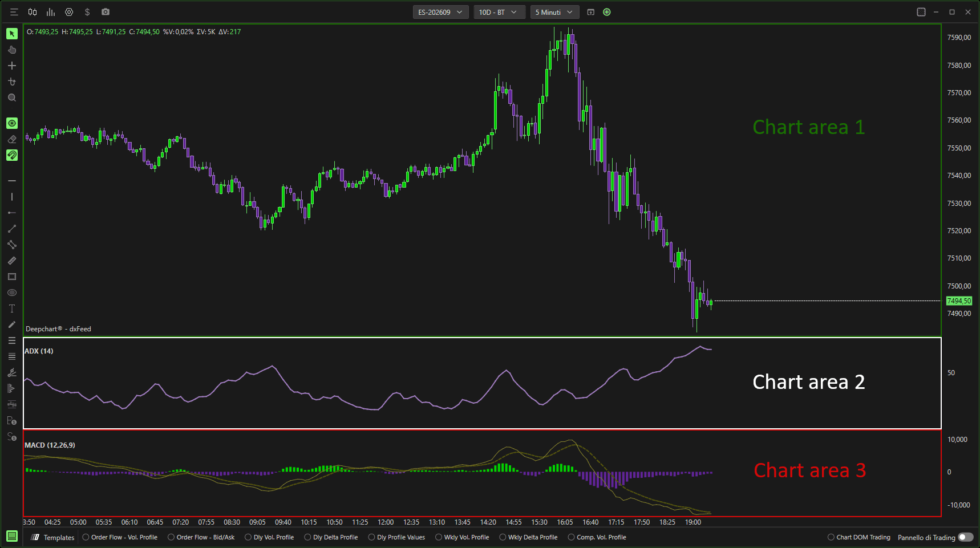Select the trend line drawing tool

click(x=12, y=229)
